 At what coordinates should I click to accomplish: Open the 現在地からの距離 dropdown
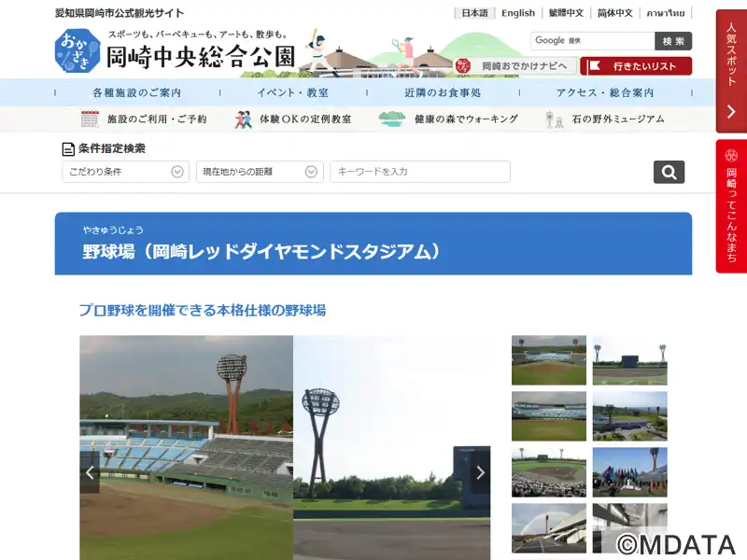[260, 172]
